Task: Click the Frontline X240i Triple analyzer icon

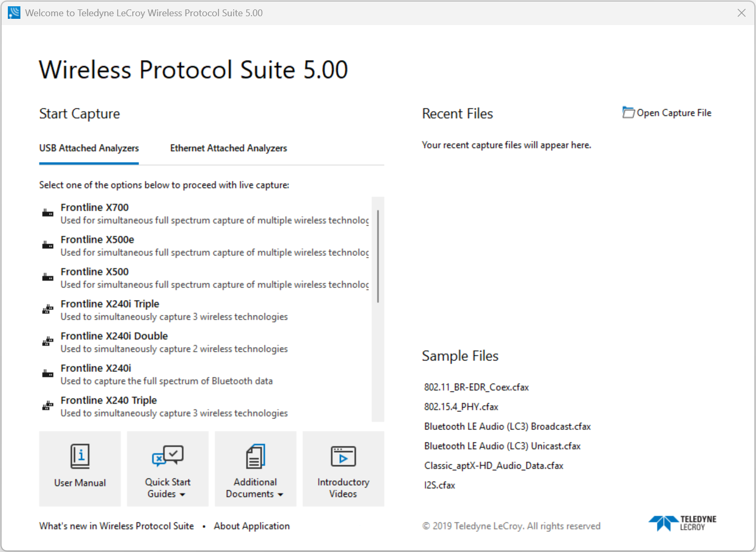Action: pyautogui.click(x=48, y=309)
